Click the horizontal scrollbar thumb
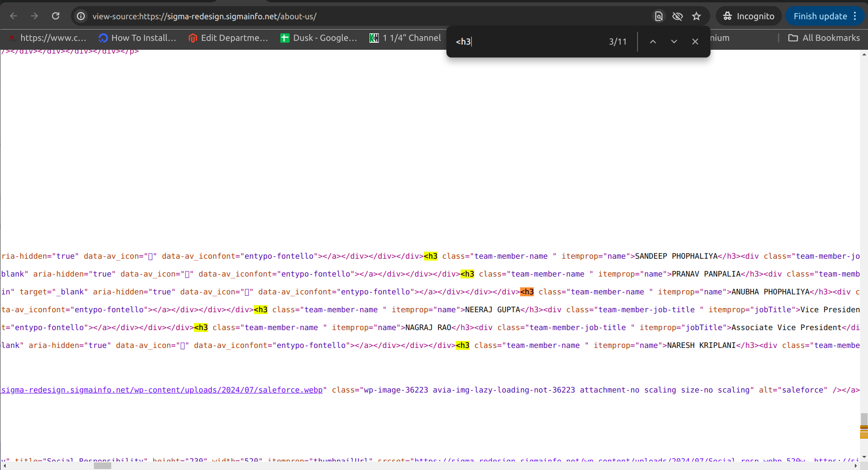 (102, 466)
